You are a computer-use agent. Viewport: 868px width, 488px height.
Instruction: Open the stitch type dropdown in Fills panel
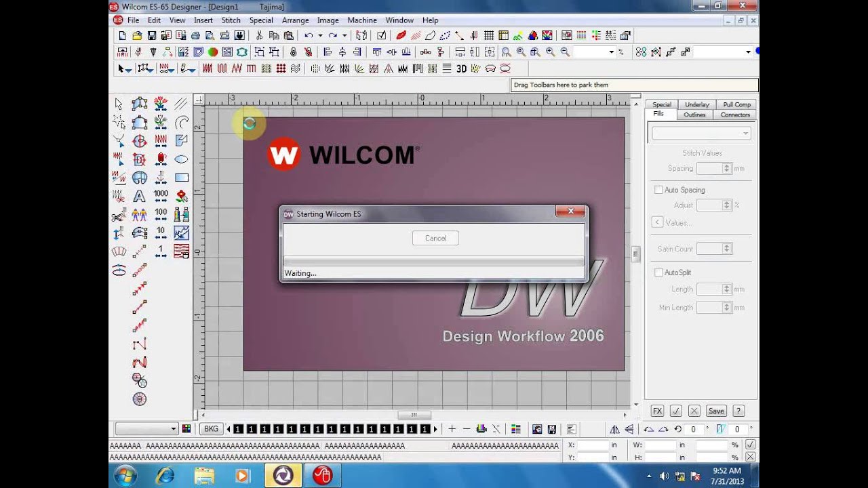click(x=701, y=134)
